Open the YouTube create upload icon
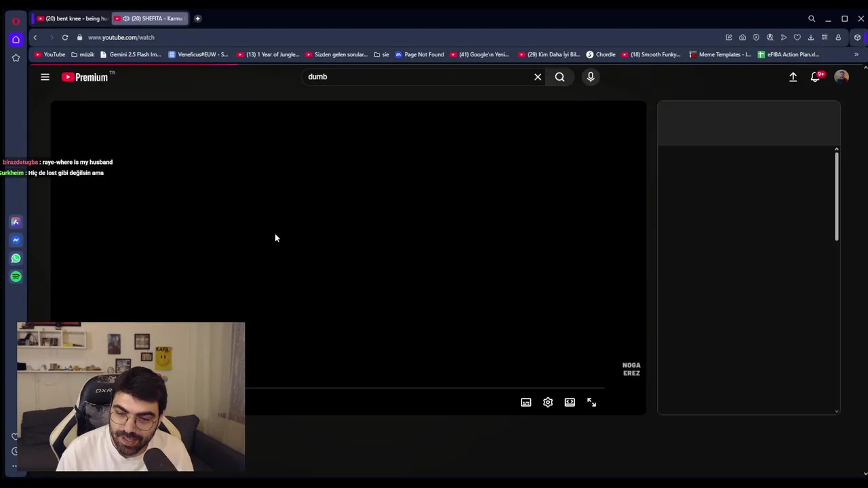Image resolution: width=868 pixels, height=488 pixels. coord(793,77)
